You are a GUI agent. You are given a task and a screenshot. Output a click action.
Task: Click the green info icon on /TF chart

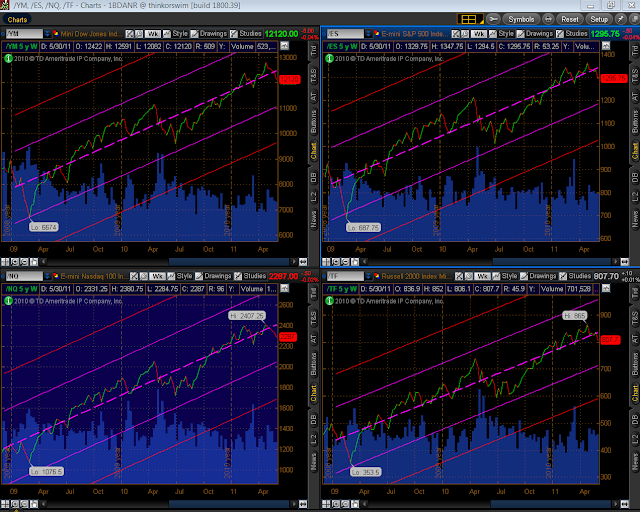click(x=329, y=301)
